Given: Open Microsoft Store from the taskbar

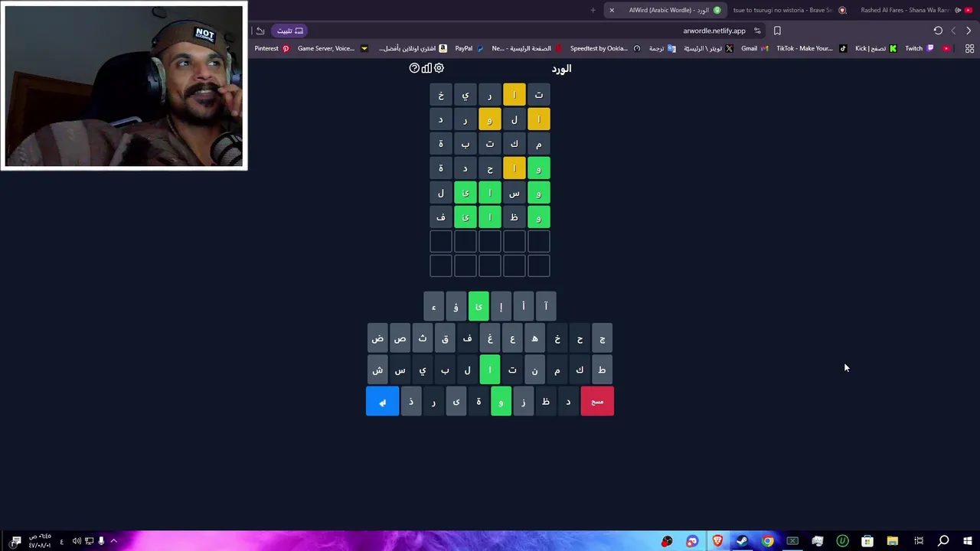Looking at the screenshot, I should click(867, 541).
